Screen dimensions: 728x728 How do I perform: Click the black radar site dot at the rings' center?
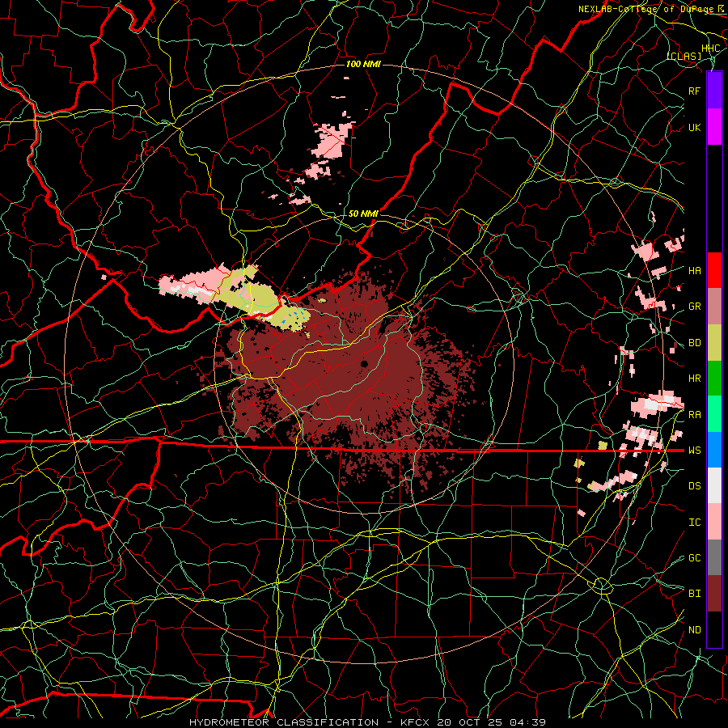[364, 363]
